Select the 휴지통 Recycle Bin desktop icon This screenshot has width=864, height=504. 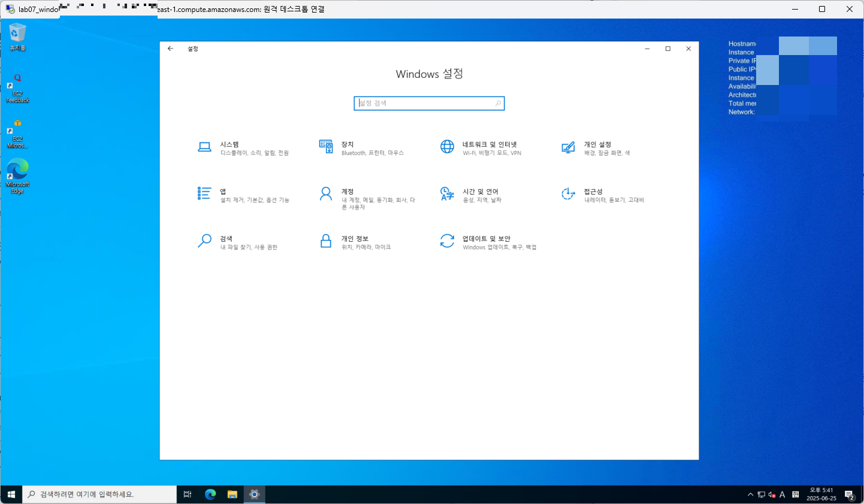pyautogui.click(x=18, y=37)
